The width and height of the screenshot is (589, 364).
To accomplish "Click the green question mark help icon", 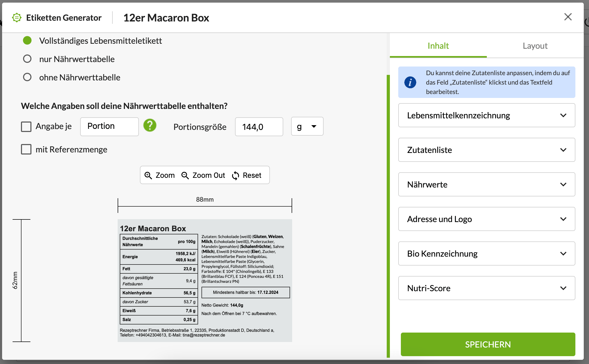I will [150, 125].
